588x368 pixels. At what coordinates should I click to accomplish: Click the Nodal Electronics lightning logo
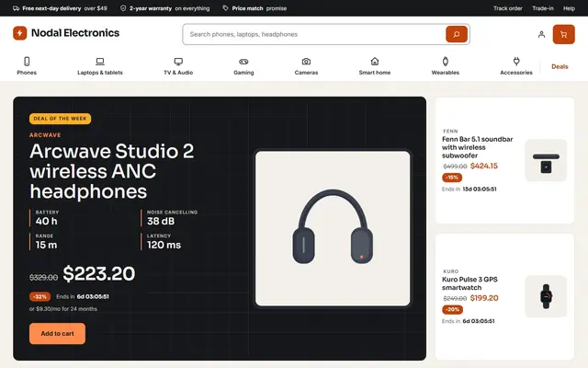coord(20,33)
